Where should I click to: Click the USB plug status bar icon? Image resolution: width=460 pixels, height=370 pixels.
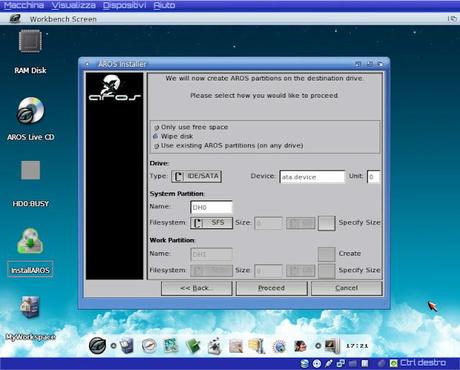pyautogui.click(x=329, y=363)
